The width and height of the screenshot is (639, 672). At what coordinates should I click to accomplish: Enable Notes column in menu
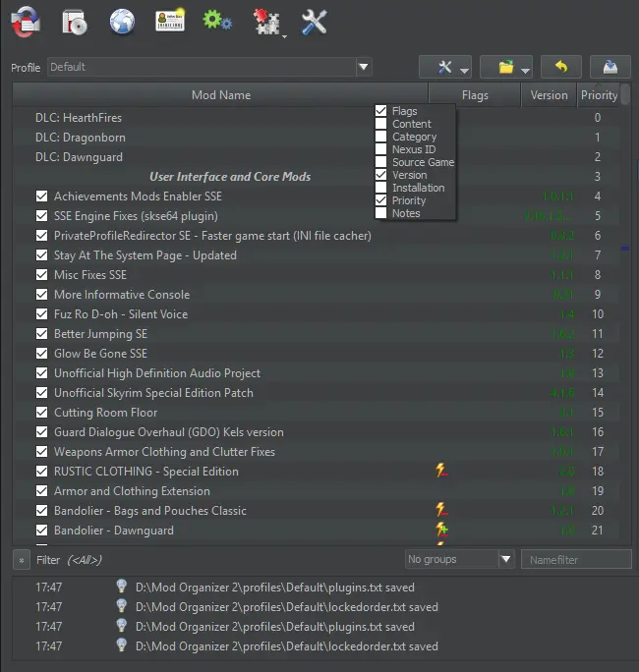click(x=380, y=213)
